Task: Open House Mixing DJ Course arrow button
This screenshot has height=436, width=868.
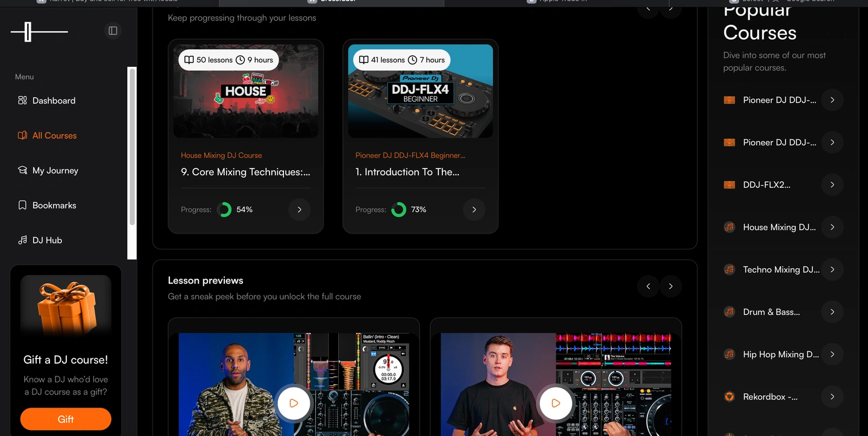Action: tap(299, 210)
